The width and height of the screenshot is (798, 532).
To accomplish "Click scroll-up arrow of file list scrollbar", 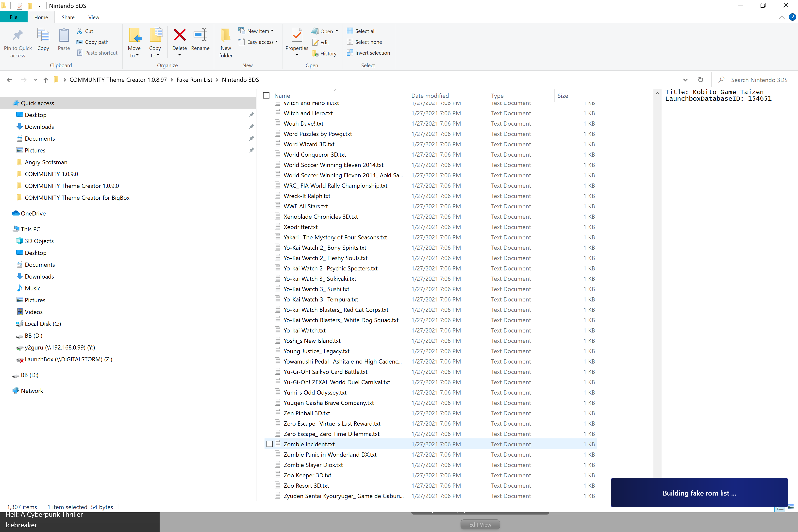I will [657, 93].
